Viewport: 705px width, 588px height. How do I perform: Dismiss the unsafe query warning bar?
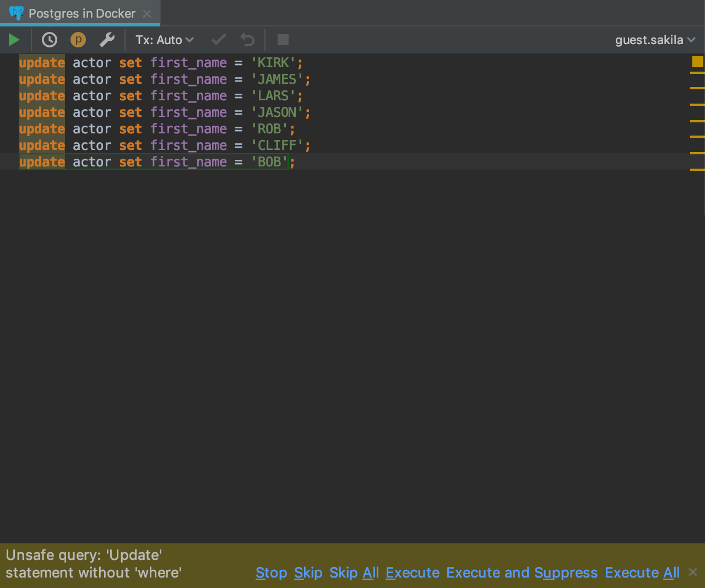pos(693,572)
